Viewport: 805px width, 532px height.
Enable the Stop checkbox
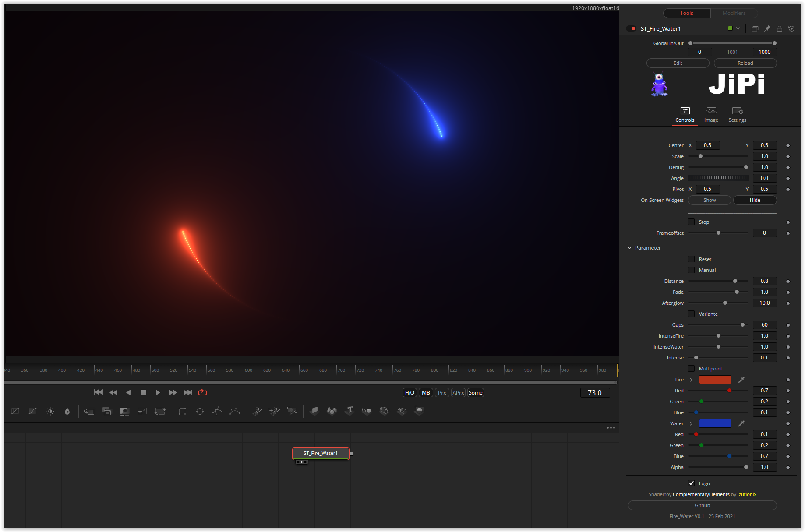(x=691, y=222)
